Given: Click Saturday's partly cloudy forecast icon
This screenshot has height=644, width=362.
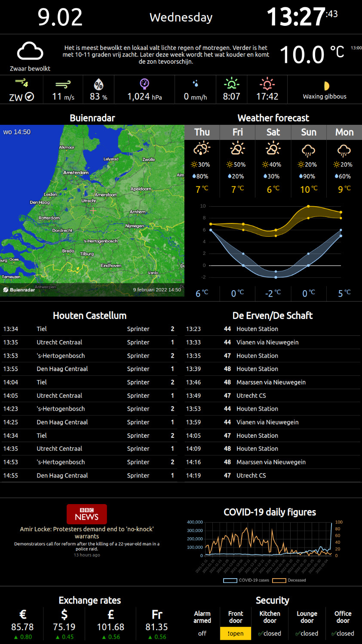Looking at the screenshot, I should click(273, 149).
